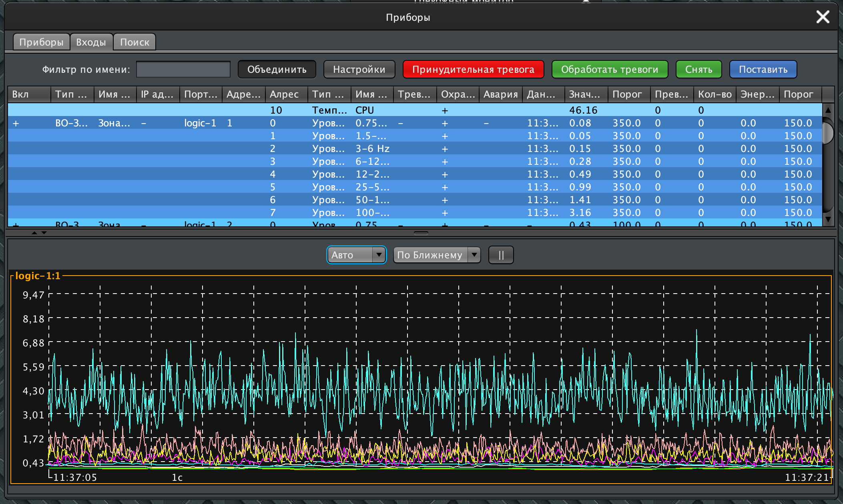Toggle the Вкл plus for zone 1
The width and height of the screenshot is (843, 504).
[x=16, y=123]
